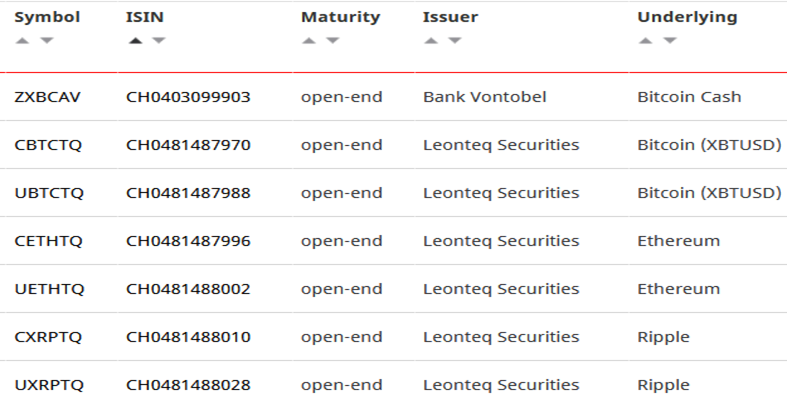The image size is (787, 407).
Task: Sort Underlying column descending arrow
Action: tap(669, 41)
